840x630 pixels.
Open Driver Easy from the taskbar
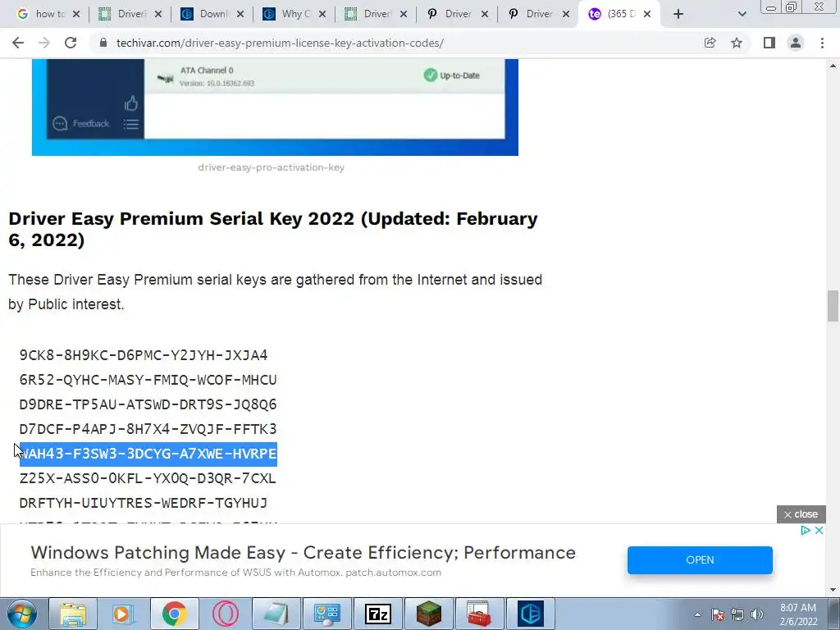click(x=531, y=614)
